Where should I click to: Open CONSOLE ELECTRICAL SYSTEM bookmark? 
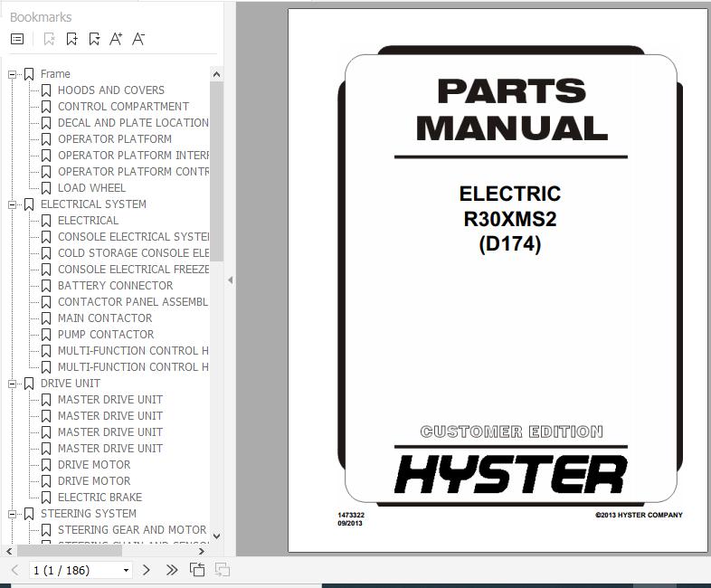point(133,237)
